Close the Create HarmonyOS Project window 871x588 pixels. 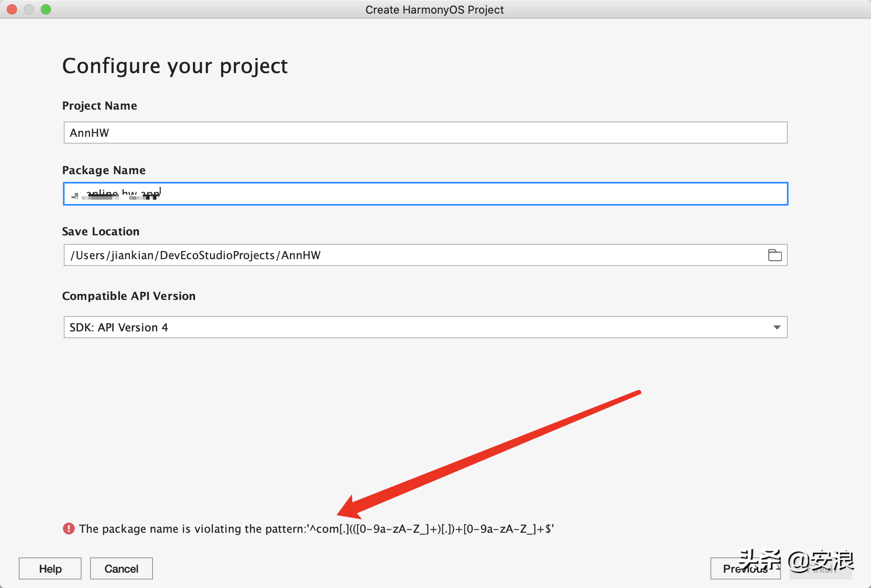tap(12, 9)
